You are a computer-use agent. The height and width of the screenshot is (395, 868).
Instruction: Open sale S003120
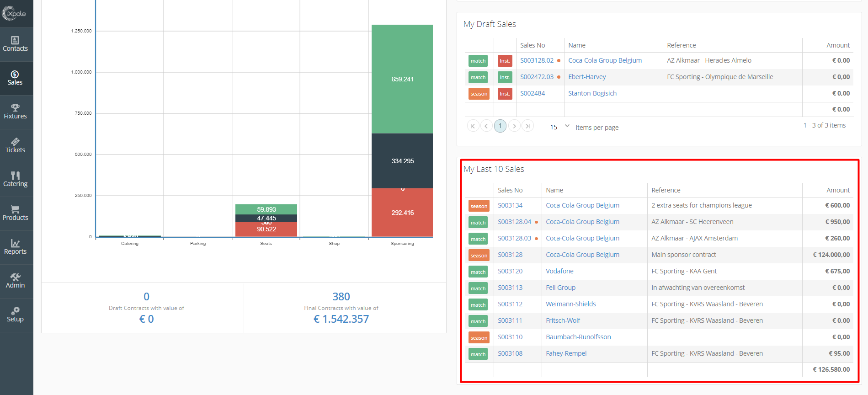pyautogui.click(x=510, y=271)
